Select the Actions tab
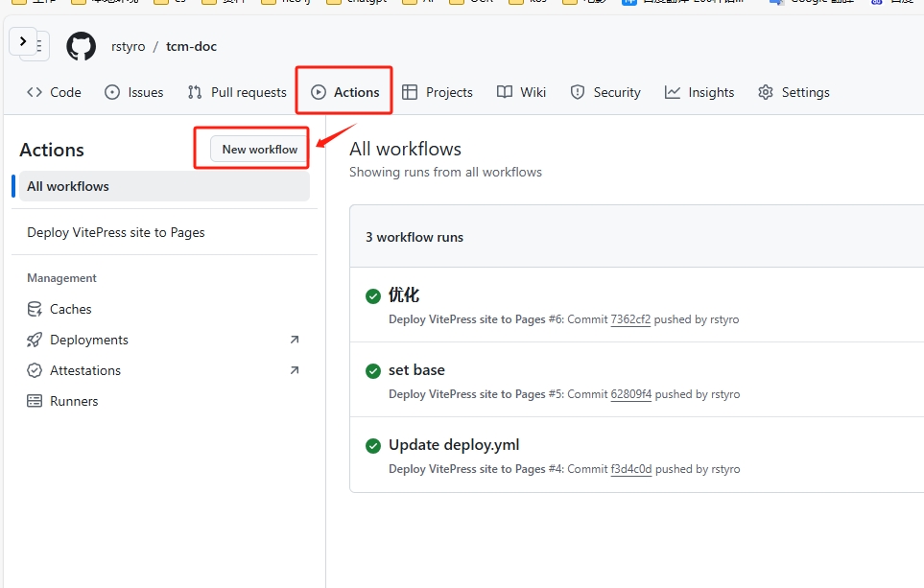Screen dimensions: 924x588 pyautogui.click(x=345, y=92)
